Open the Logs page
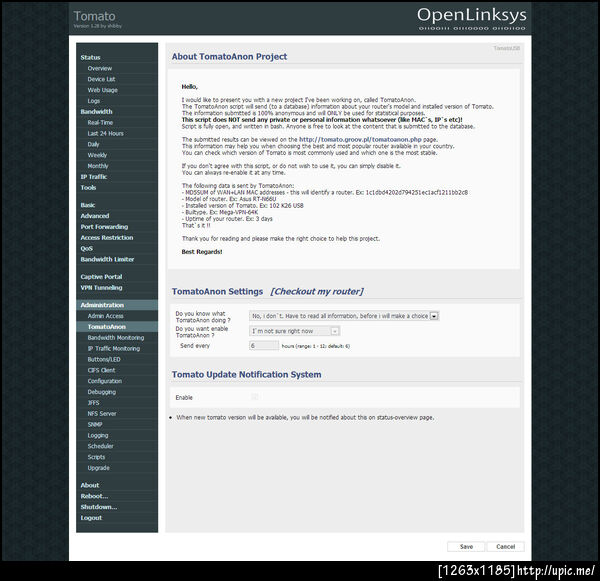 [93, 101]
